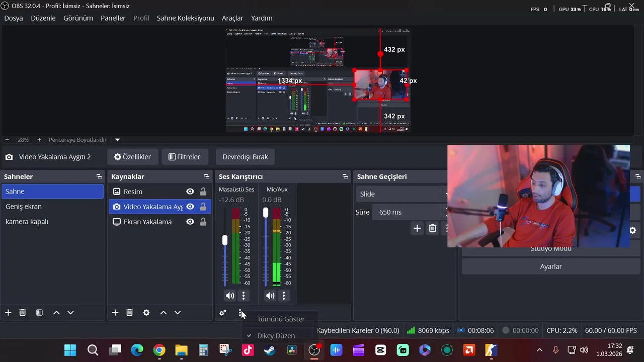Move source down arrow in Kaynaklar

178,313
